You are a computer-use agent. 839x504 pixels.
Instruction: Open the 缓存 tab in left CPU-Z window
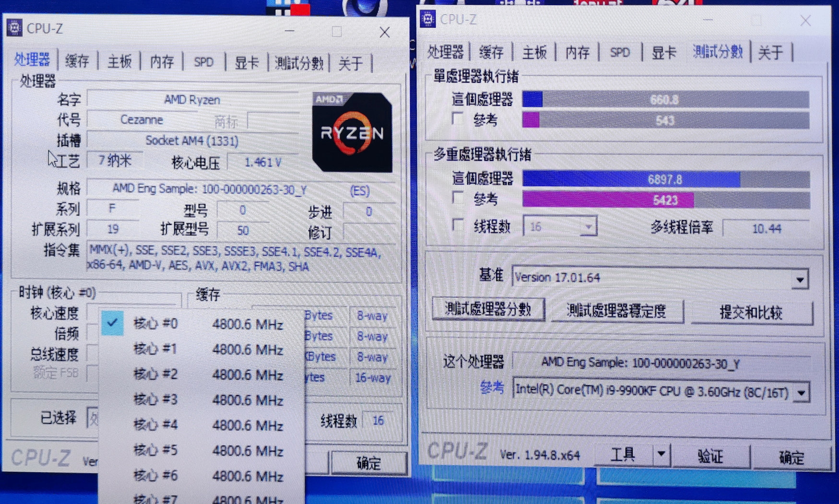[77, 61]
